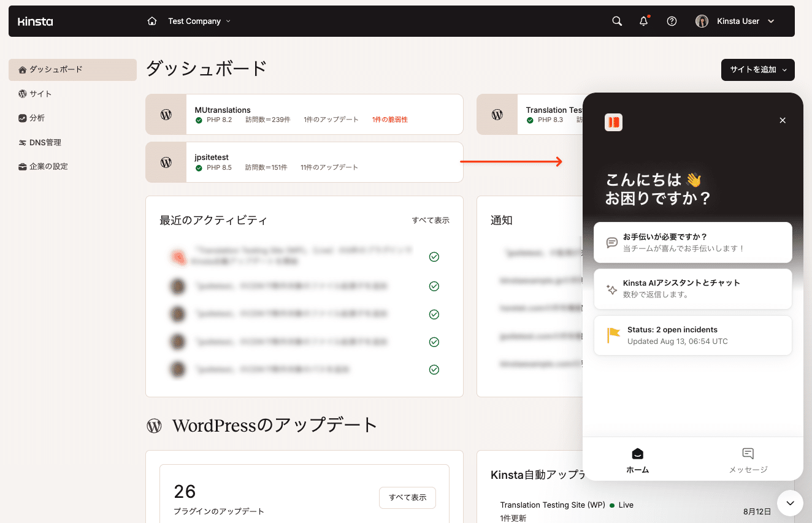Image resolution: width=812 pixels, height=523 pixels.
Task: Open the help question mark icon
Action: point(672,21)
